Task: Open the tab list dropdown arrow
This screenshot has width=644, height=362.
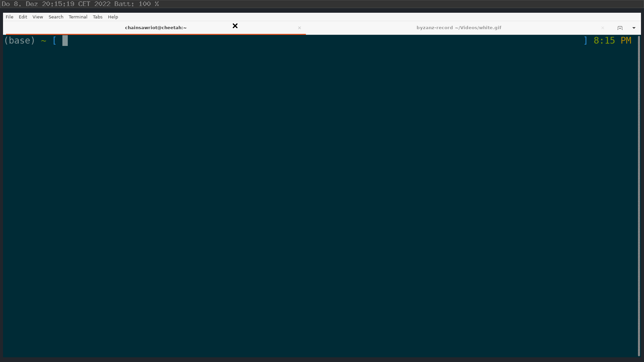Action: point(634,28)
